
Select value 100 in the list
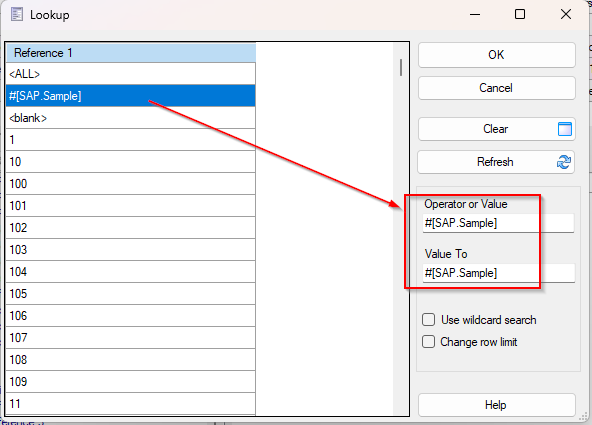pos(131,184)
